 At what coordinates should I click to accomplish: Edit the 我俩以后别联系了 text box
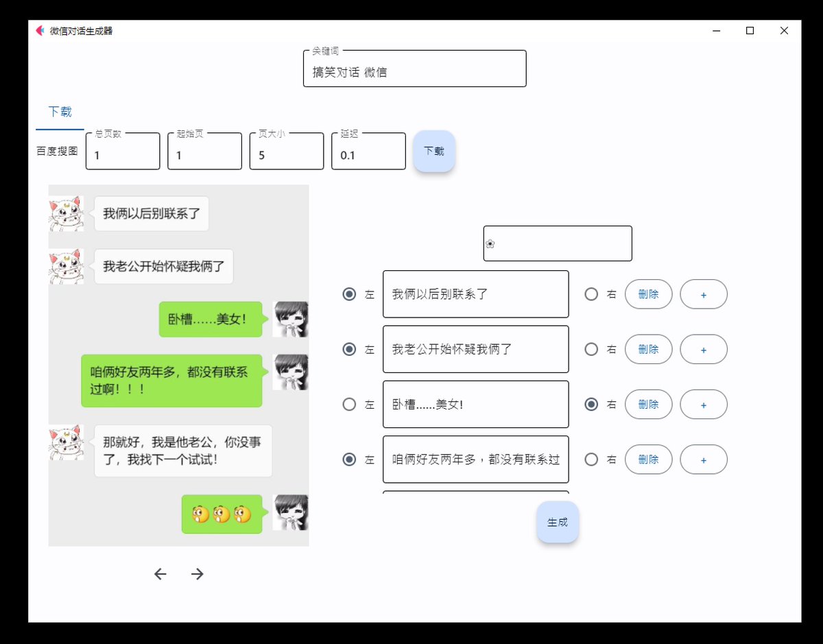point(476,294)
